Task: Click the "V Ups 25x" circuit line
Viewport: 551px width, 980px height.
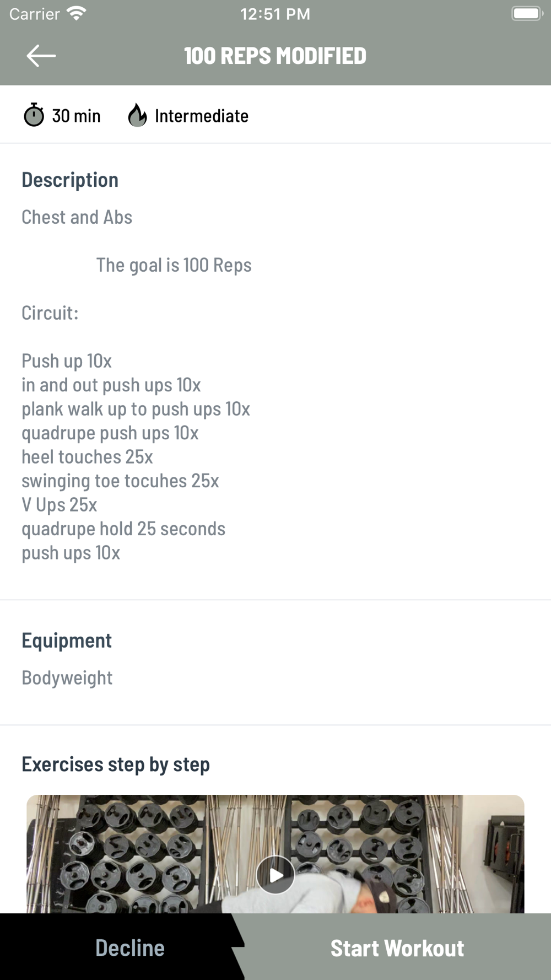Action: [60, 505]
